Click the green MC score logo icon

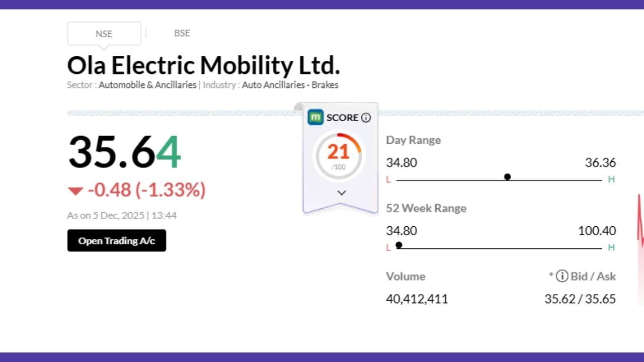coord(315,117)
